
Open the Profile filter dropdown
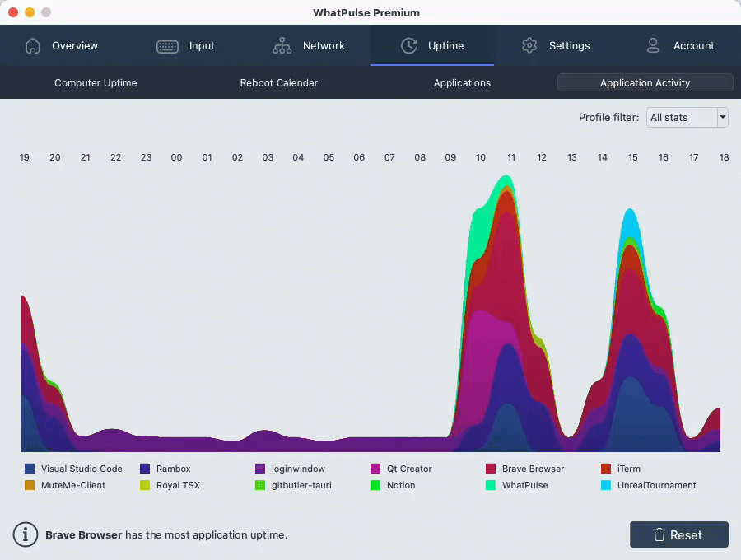coord(687,117)
